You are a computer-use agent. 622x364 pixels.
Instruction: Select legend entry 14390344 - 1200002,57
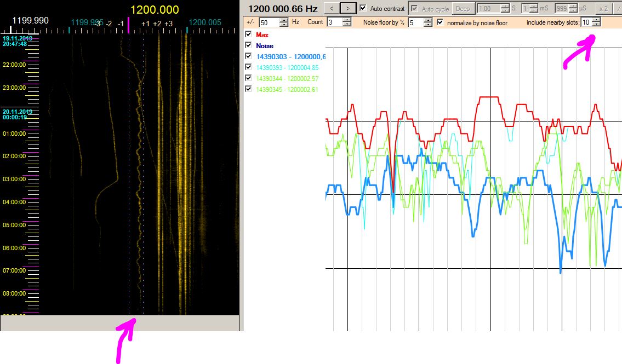(x=287, y=78)
